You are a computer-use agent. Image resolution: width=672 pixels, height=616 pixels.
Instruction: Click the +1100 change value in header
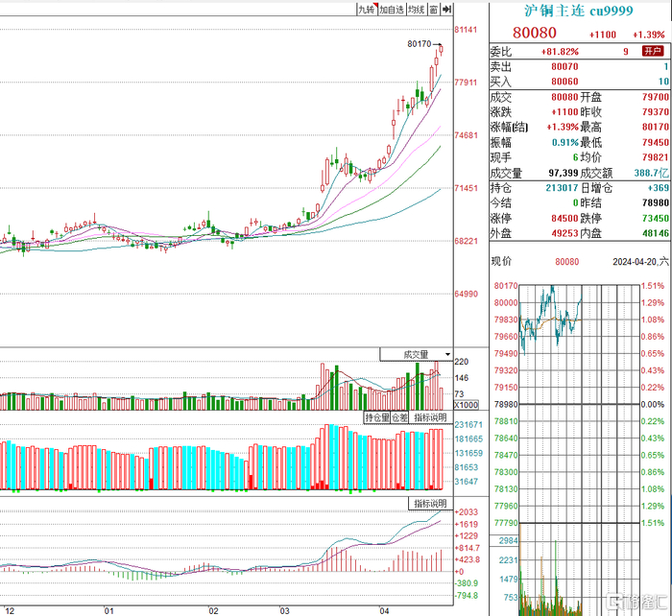[603, 35]
